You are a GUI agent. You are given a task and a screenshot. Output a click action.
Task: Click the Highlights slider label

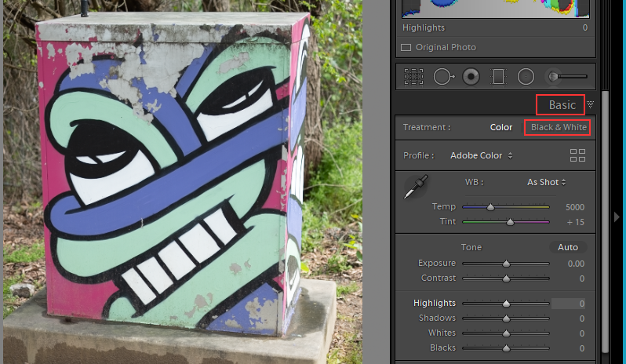[x=435, y=303]
